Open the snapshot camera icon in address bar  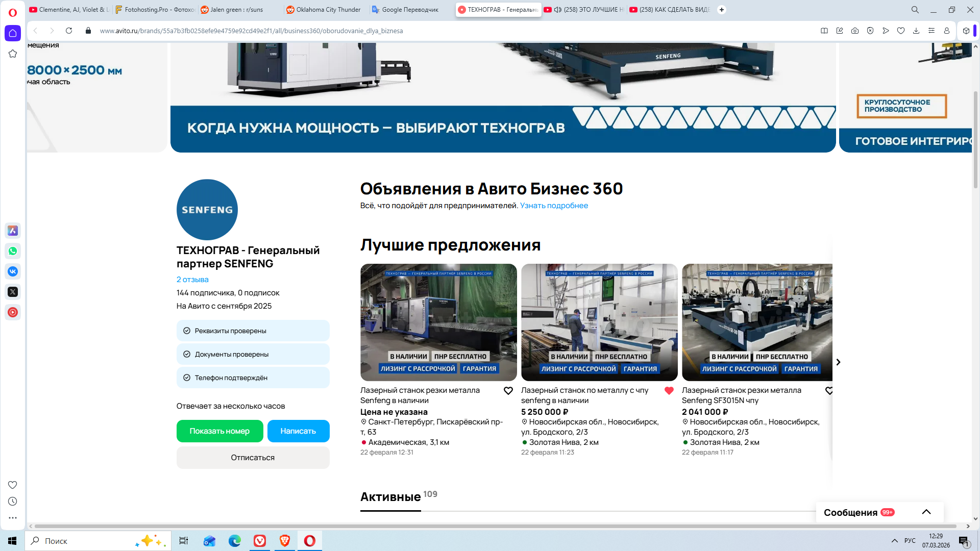(855, 31)
